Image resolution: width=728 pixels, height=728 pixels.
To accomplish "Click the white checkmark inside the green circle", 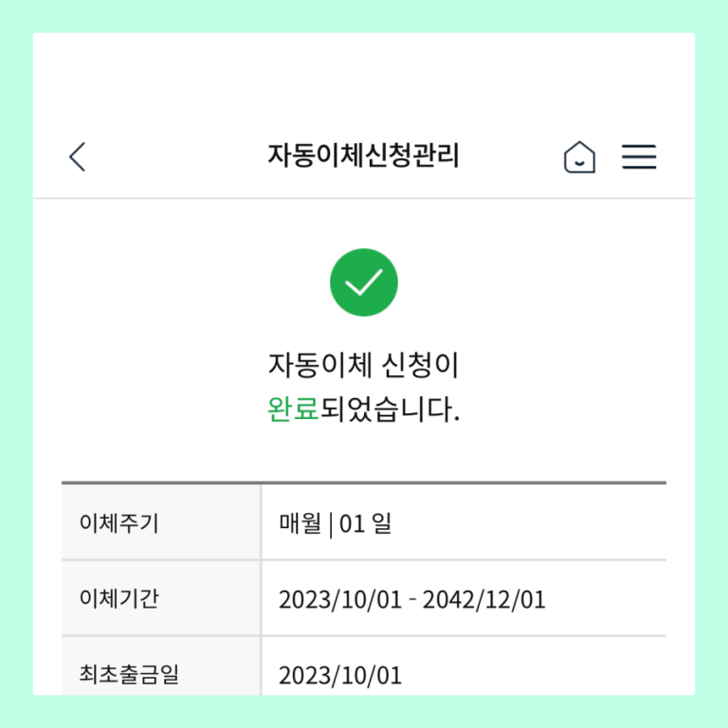I will coord(364,282).
